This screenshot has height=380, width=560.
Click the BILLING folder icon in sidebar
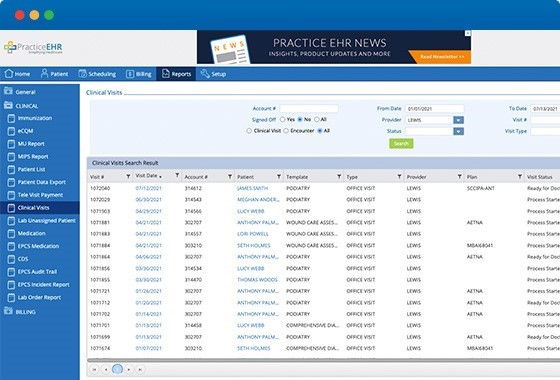point(8,311)
